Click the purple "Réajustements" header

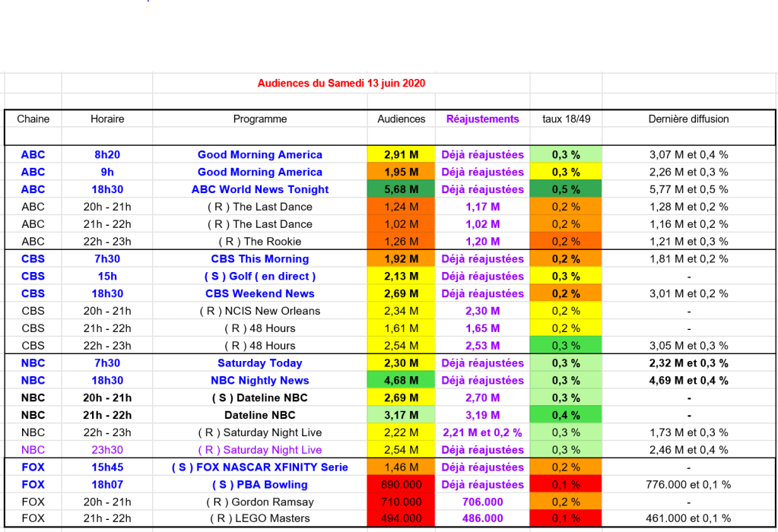pyautogui.click(x=482, y=119)
